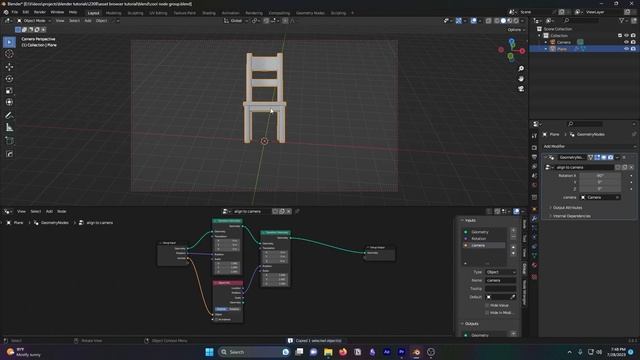The height and width of the screenshot is (360, 640).
Task: Toggle modifier render visibility camera icon
Action: coord(611,157)
